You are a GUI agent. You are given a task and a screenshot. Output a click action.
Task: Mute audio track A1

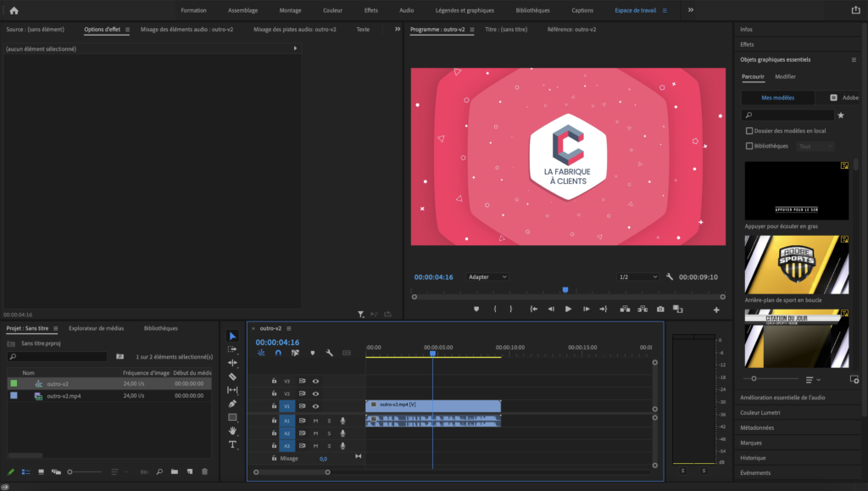point(315,421)
